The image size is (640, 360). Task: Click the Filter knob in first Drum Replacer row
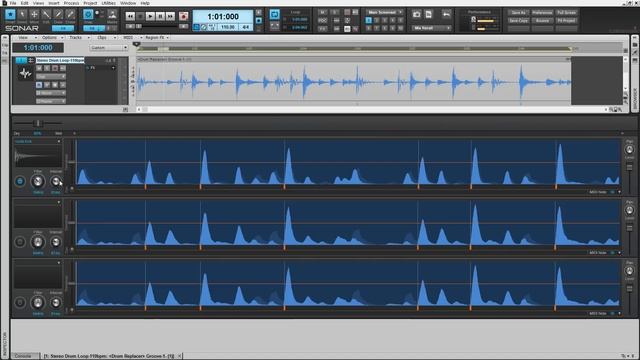38,181
